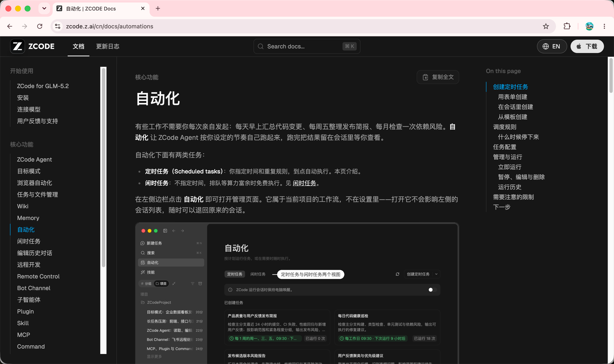Click the ZCodeProject folder icon
Viewport: 614px width, 364px height.
click(x=143, y=302)
